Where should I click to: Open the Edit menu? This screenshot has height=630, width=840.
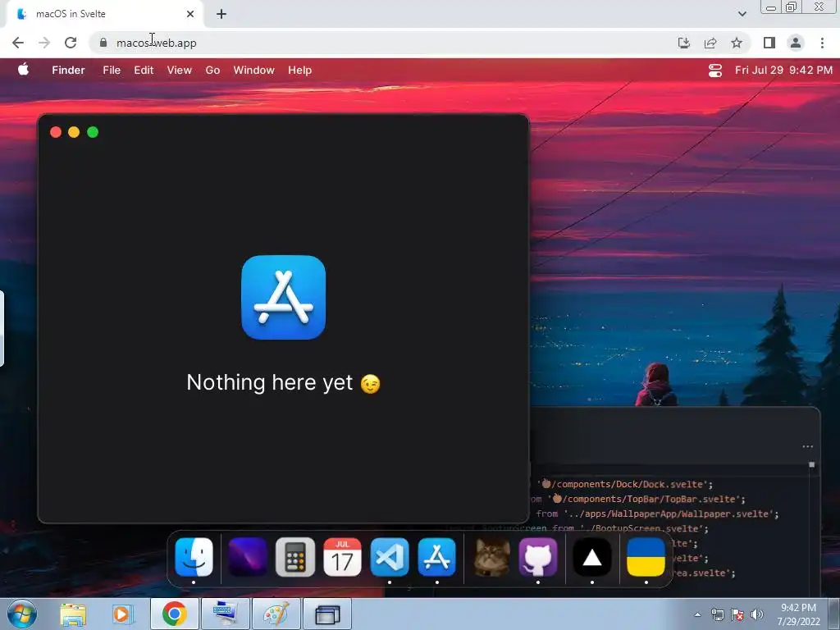click(144, 71)
